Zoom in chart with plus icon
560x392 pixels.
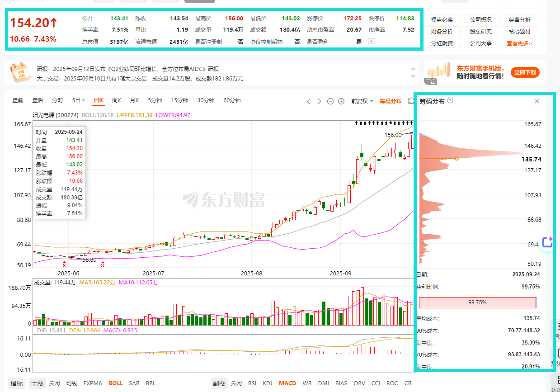[341, 101]
